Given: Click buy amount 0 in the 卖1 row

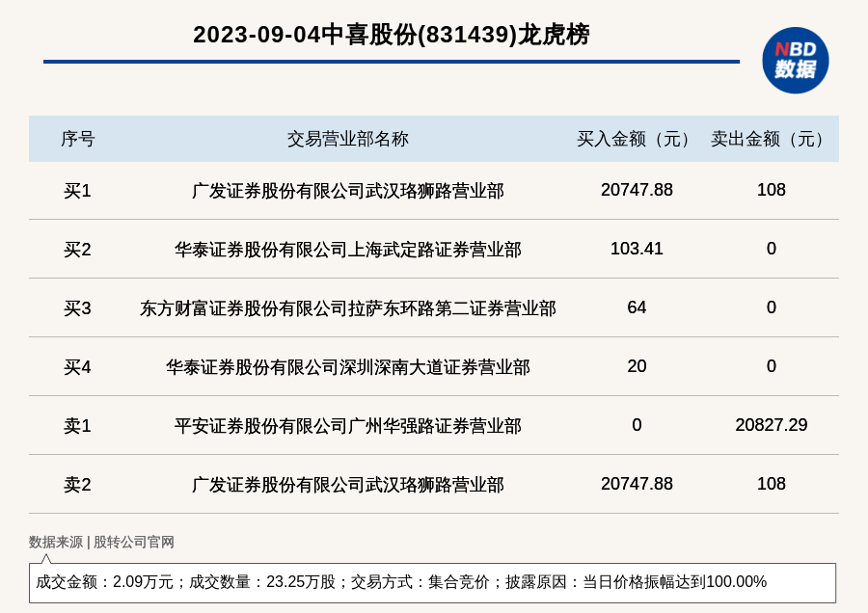Looking at the screenshot, I should (637, 424).
